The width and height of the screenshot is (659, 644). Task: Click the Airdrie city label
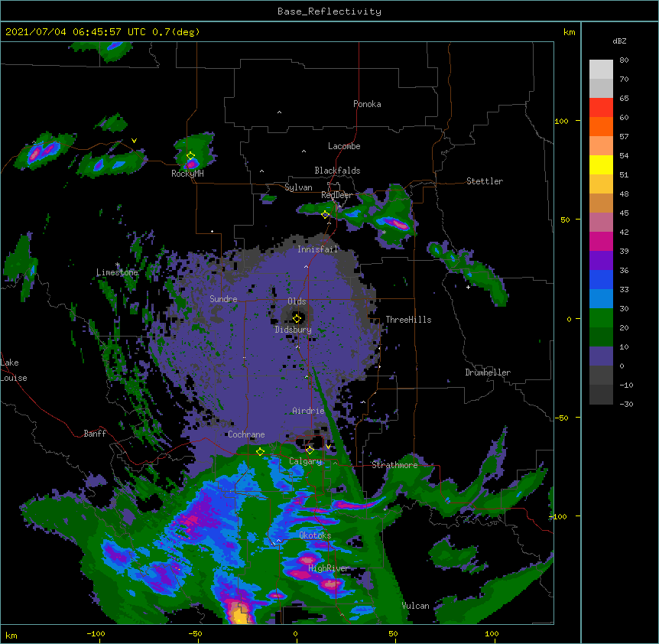pyautogui.click(x=309, y=411)
